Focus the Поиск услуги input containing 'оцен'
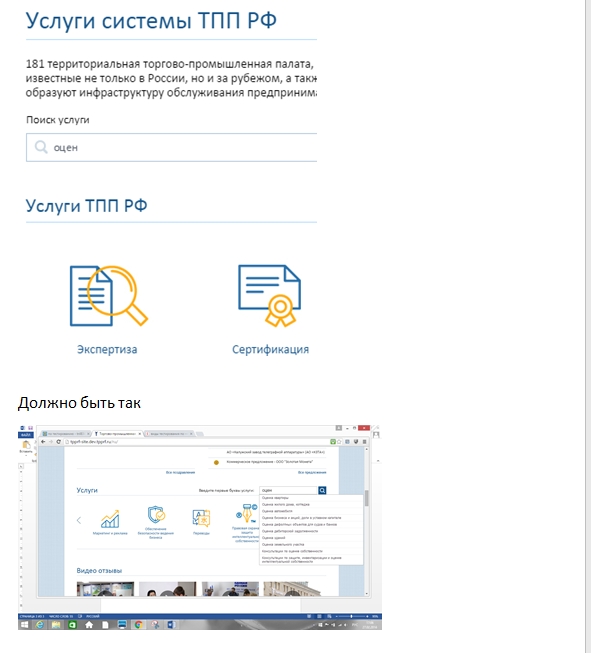 pos(172,147)
